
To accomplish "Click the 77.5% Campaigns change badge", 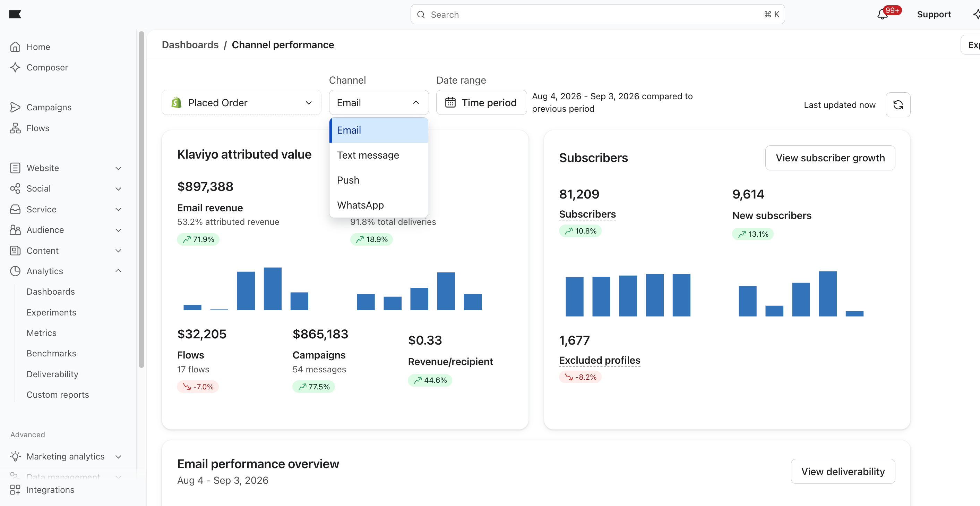I will pyautogui.click(x=313, y=387).
